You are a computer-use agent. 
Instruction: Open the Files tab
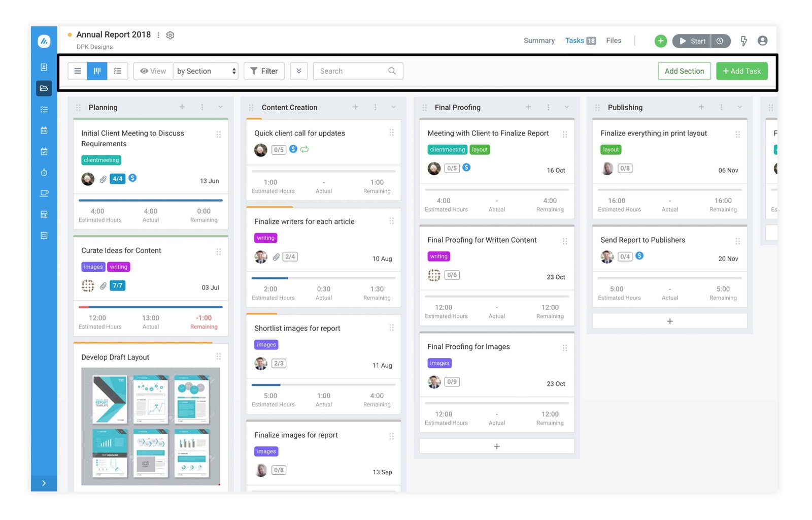(x=613, y=41)
